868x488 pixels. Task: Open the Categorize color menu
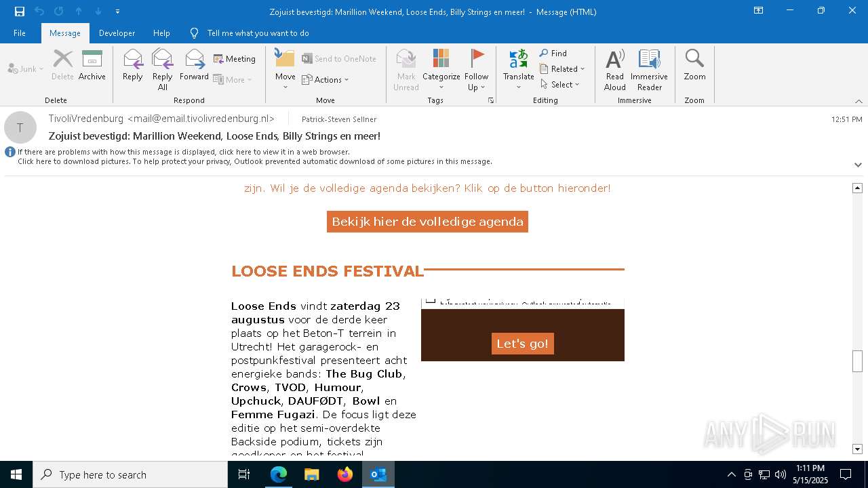441,70
